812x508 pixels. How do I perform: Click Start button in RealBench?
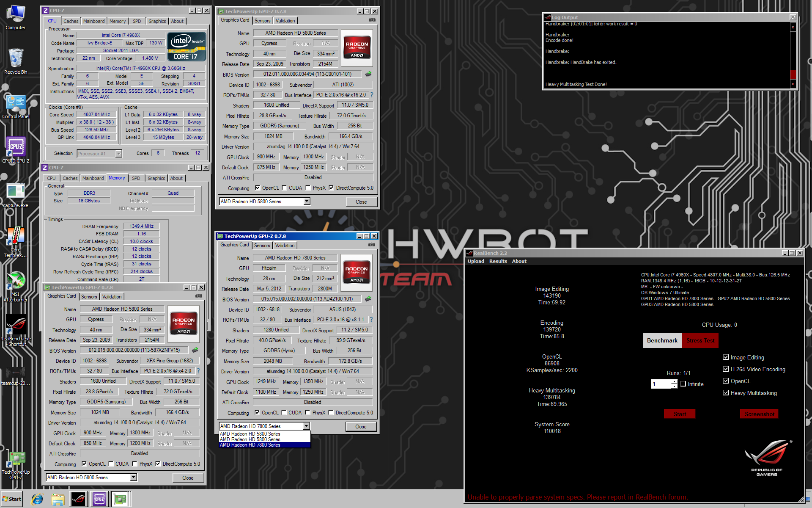tap(680, 414)
